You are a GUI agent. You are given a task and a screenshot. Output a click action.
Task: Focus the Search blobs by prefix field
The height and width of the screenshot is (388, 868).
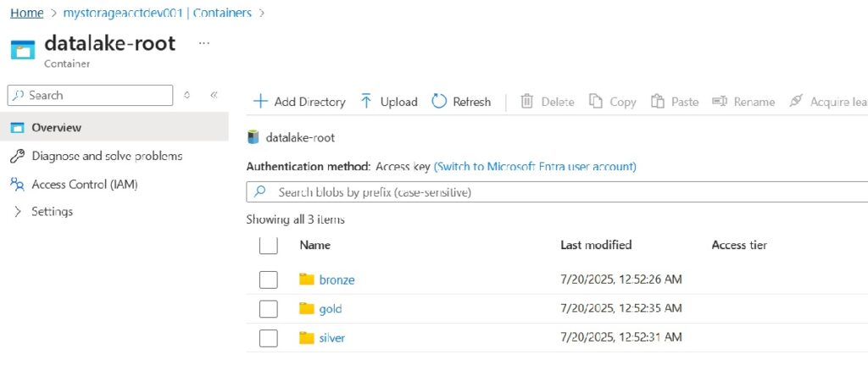[x=557, y=192]
